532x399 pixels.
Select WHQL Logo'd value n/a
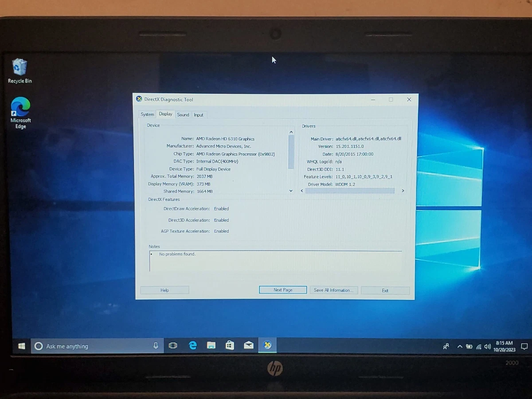tap(339, 162)
